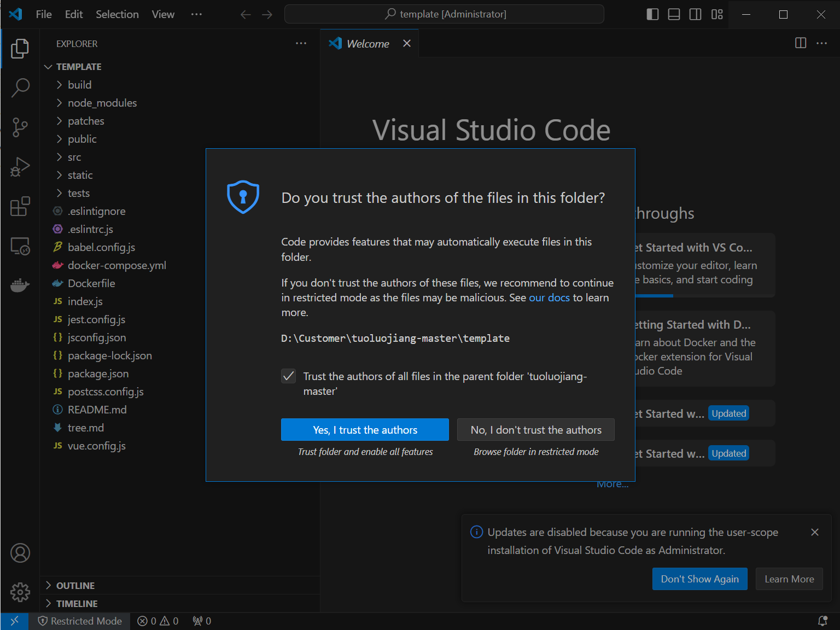Open Run and Debug view

(x=20, y=167)
